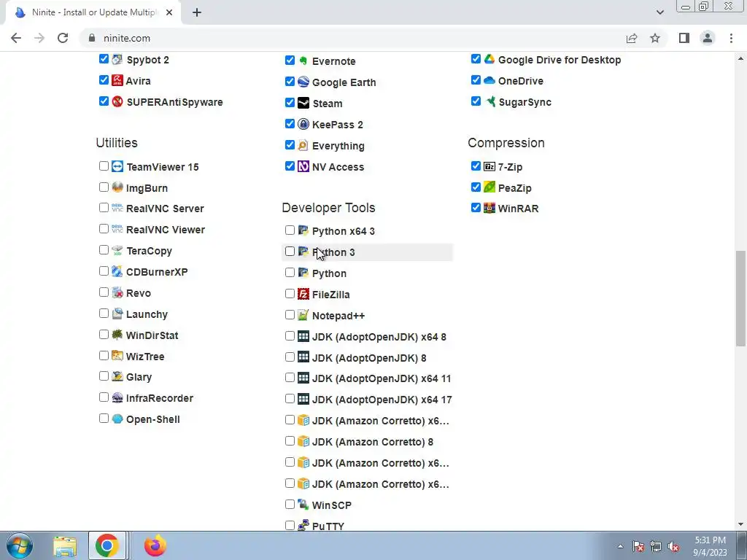Click the Steam icon
The image size is (747, 560).
pos(303,103)
